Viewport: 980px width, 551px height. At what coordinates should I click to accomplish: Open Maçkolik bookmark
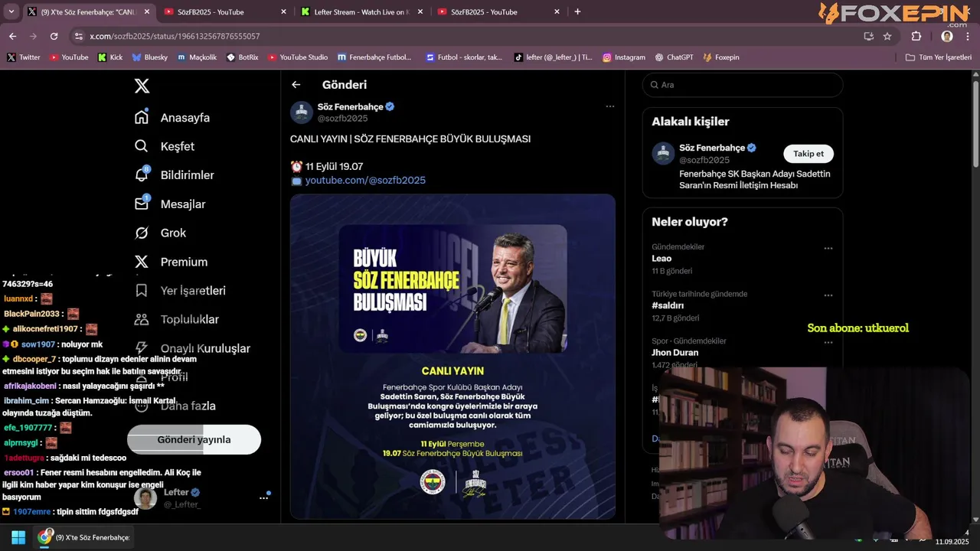point(197,57)
